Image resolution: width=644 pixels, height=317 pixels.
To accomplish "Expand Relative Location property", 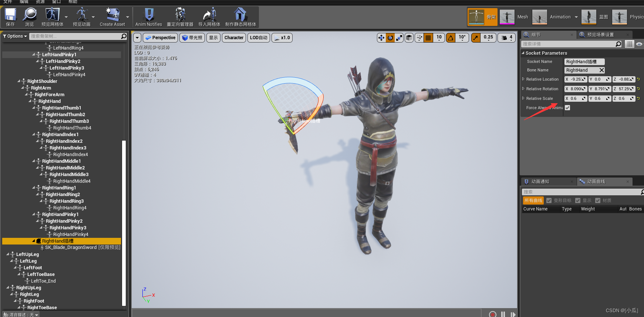I will 523,79.
